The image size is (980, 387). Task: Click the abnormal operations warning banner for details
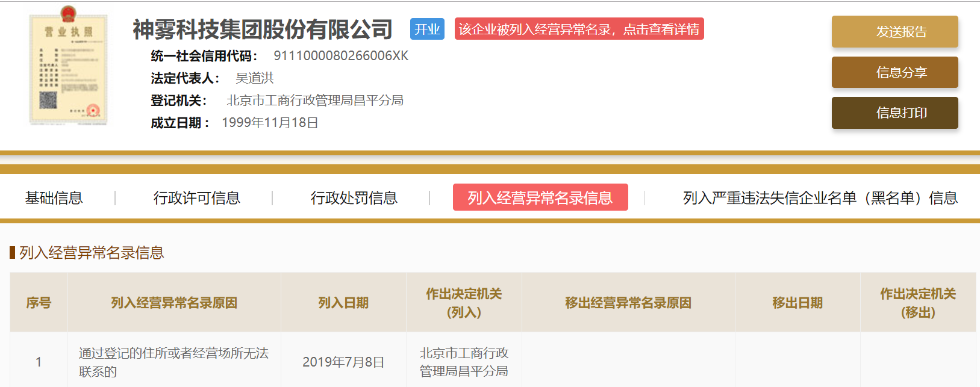coord(580,29)
